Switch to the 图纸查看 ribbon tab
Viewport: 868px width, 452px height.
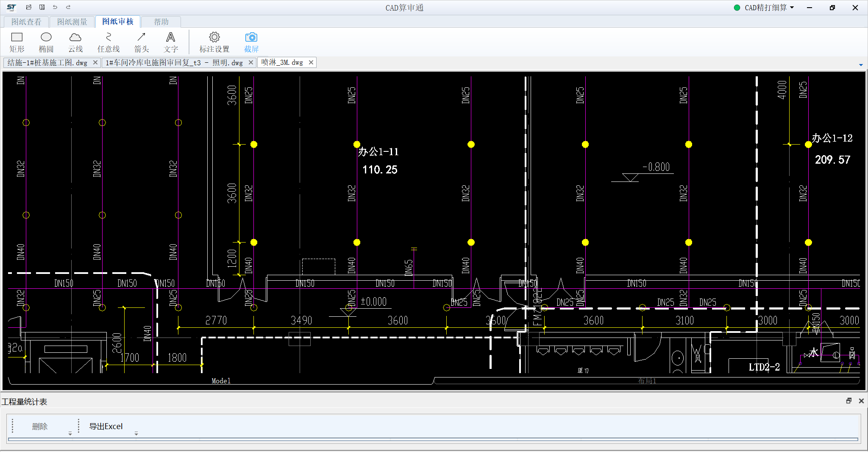pyautogui.click(x=26, y=22)
